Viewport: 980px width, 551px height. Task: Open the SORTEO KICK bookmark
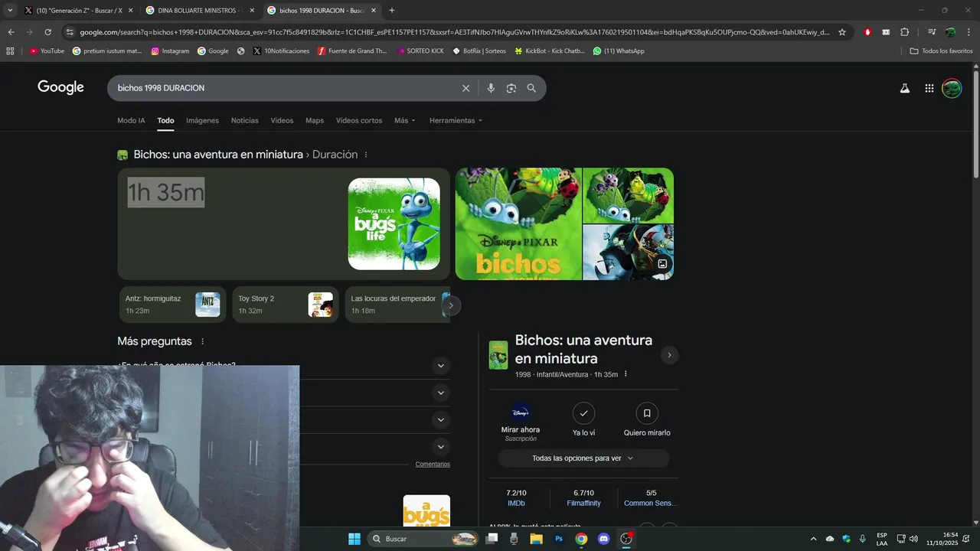click(x=420, y=51)
